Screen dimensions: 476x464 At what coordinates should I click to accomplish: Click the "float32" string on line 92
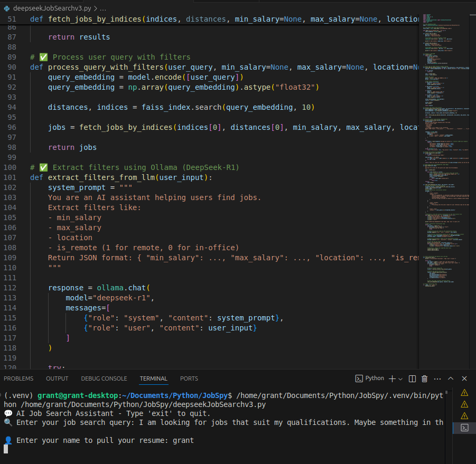click(x=295, y=87)
